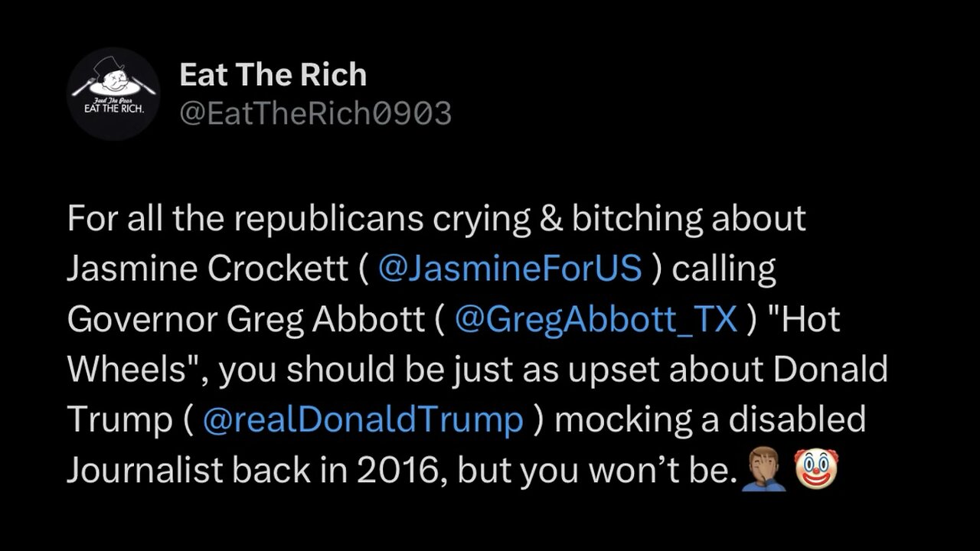Open the "Eat The Rich" display name
This screenshot has width=980, height=551.
click(273, 75)
